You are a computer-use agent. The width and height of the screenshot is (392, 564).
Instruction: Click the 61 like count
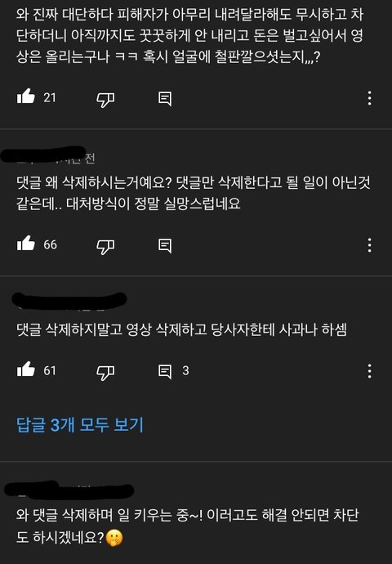click(x=50, y=370)
